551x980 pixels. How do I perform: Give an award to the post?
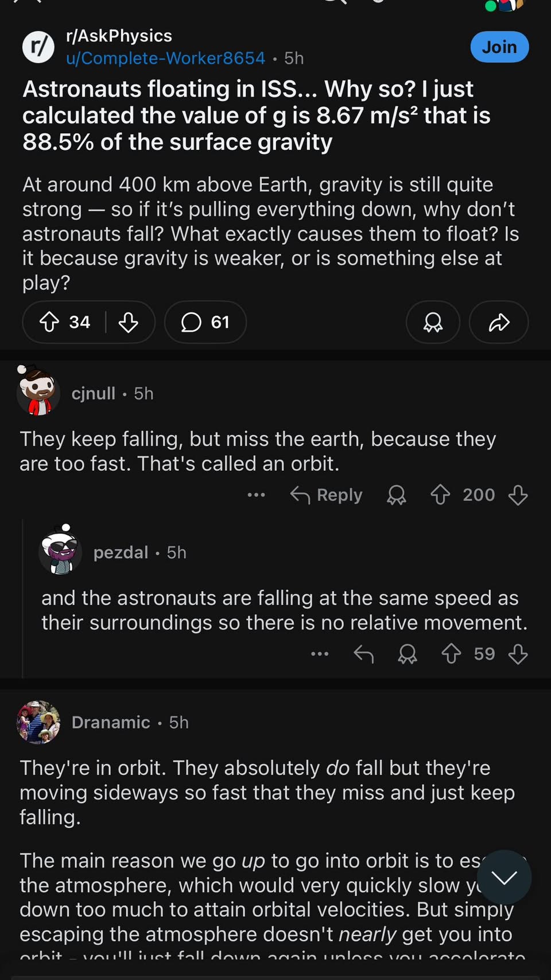click(x=433, y=322)
